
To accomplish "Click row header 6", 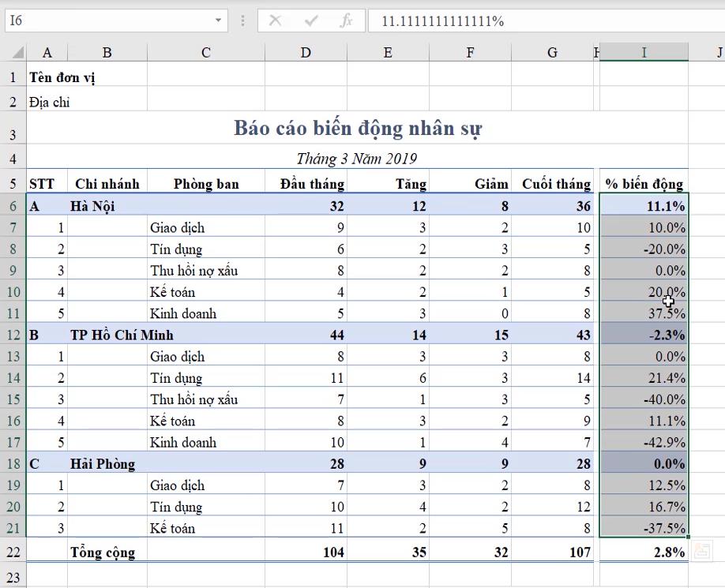I will point(12,206).
